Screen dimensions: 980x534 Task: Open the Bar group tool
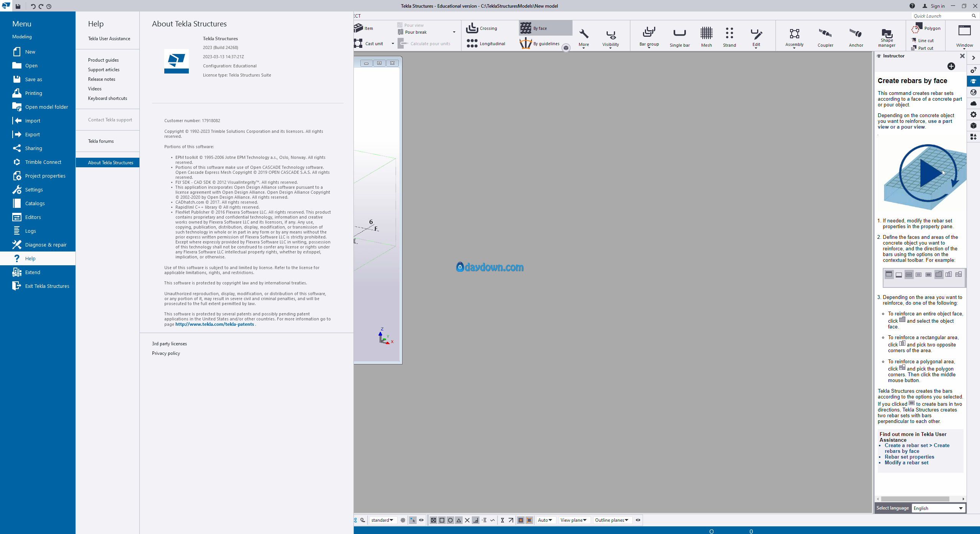click(x=649, y=37)
